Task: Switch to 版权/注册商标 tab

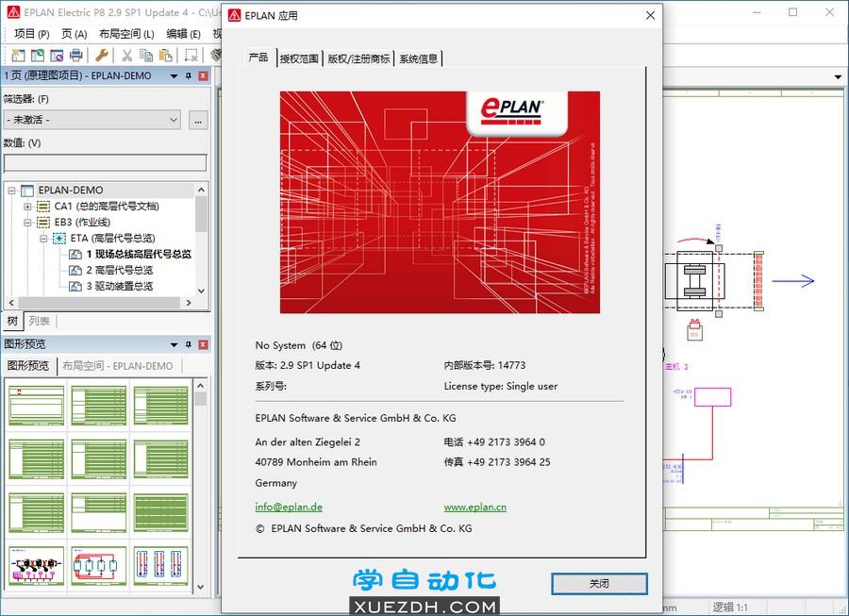Action: [x=358, y=59]
